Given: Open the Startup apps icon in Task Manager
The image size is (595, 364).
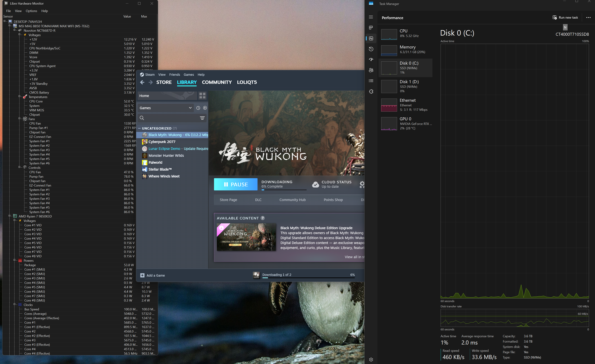Looking at the screenshot, I should (371, 60).
